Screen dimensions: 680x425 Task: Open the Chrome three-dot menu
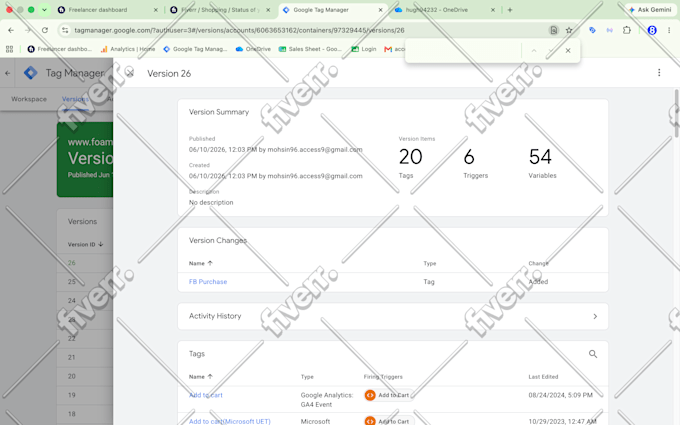pos(669,30)
